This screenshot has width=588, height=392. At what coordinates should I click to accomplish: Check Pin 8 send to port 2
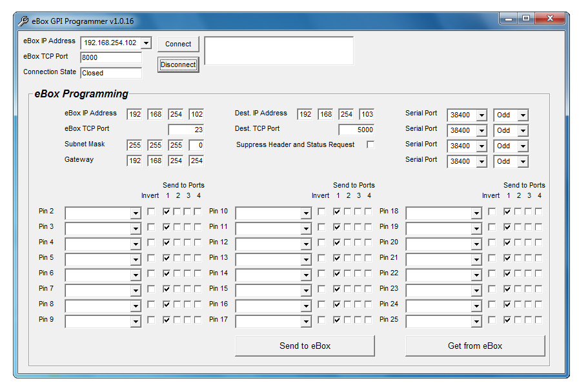(177, 304)
